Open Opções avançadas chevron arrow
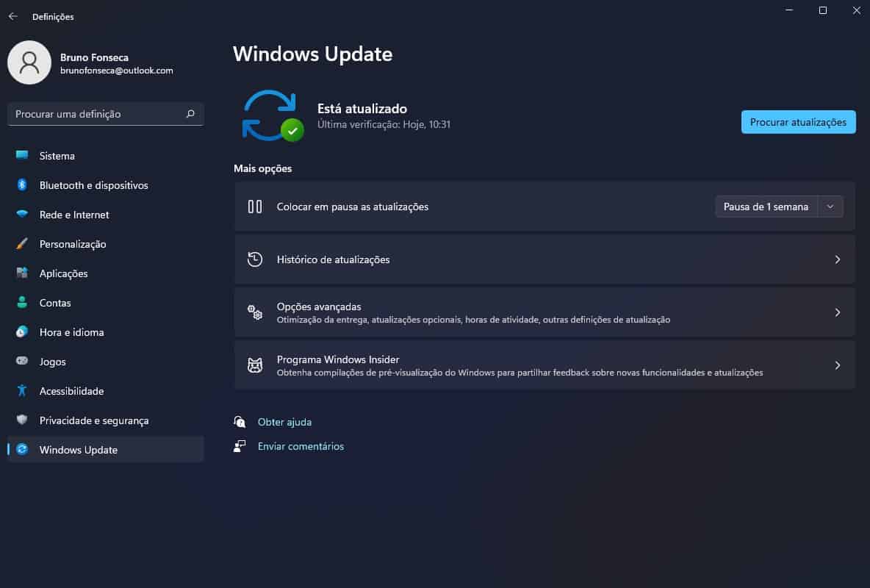The height and width of the screenshot is (588, 870). (x=838, y=312)
